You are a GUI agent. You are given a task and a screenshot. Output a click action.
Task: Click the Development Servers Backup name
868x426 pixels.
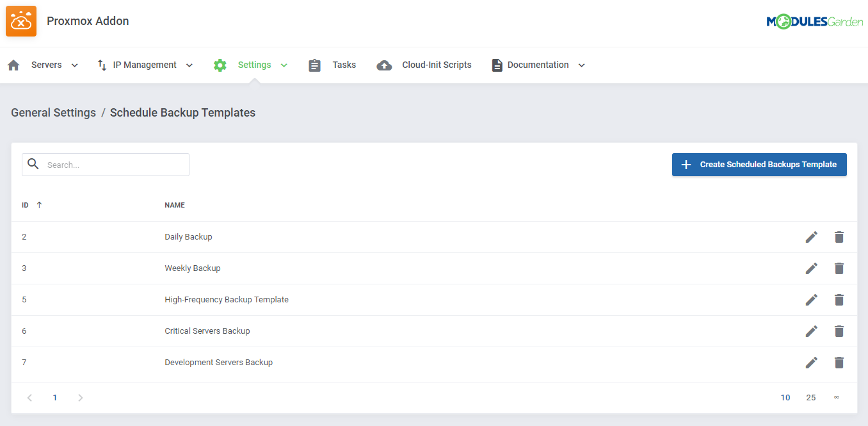pyautogui.click(x=219, y=363)
